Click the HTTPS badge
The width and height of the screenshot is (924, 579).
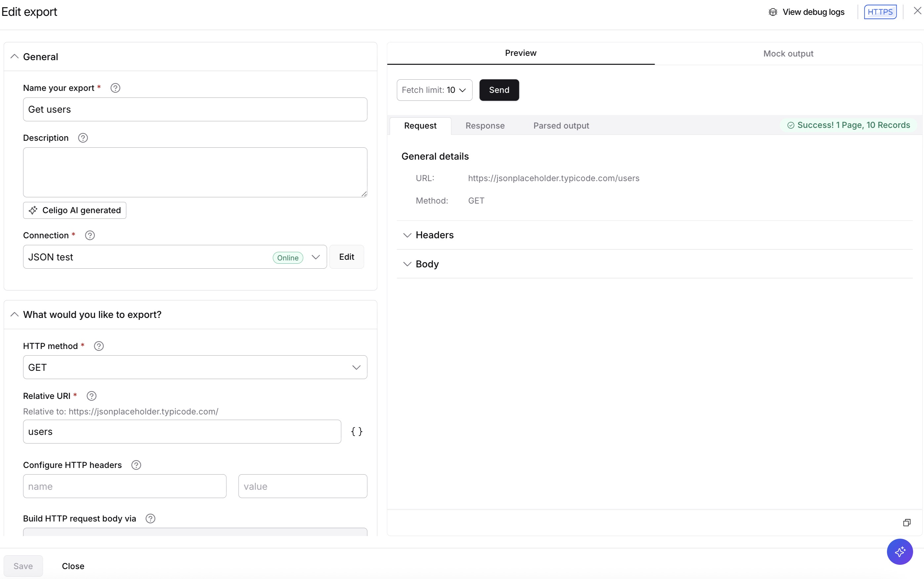point(880,12)
